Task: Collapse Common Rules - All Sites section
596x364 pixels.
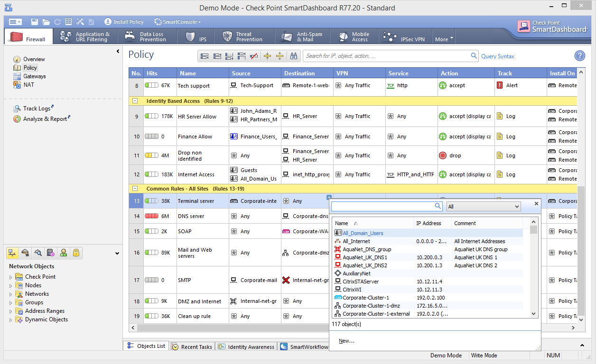Action: [135, 189]
